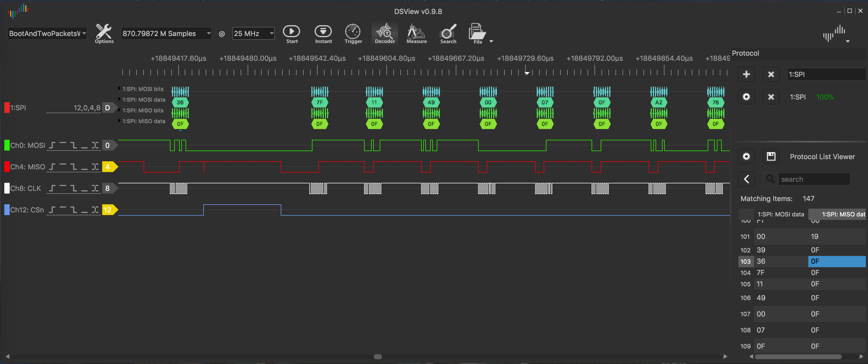Image resolution: width=868 pixels, height=364 pixels.
Task: Add a protocol decoder with plus icon
Action: click(746, 74)
